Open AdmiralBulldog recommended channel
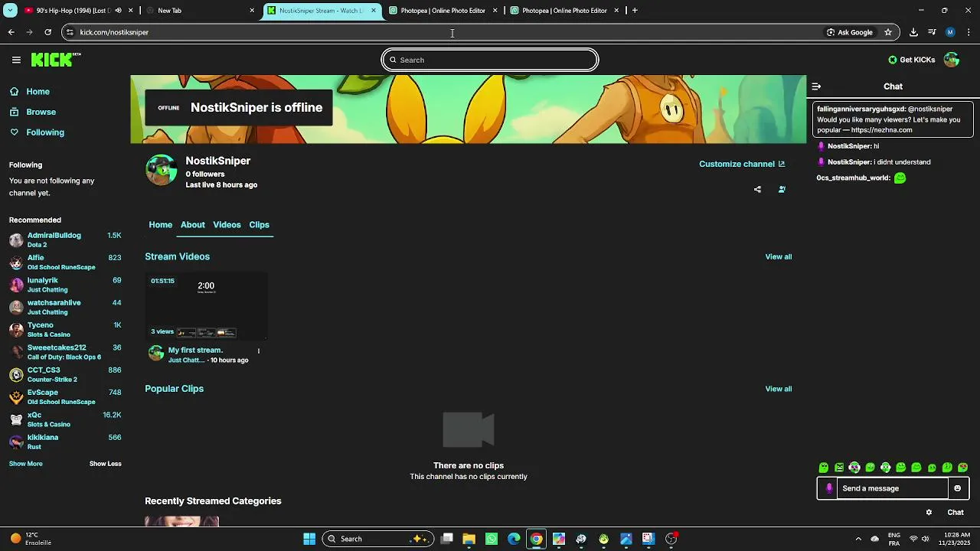 65,240
